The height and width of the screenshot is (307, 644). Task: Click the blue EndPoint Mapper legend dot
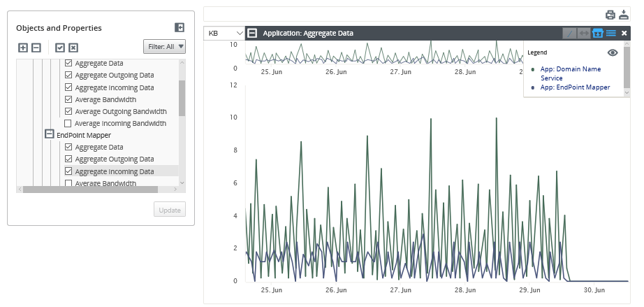click(533, 87)
